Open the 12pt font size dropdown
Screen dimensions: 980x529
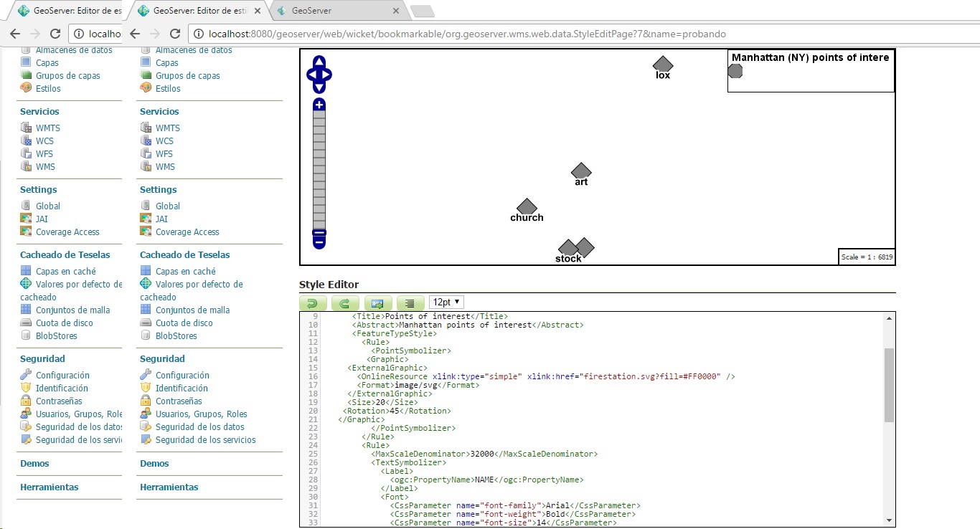(x=446, y=302)
